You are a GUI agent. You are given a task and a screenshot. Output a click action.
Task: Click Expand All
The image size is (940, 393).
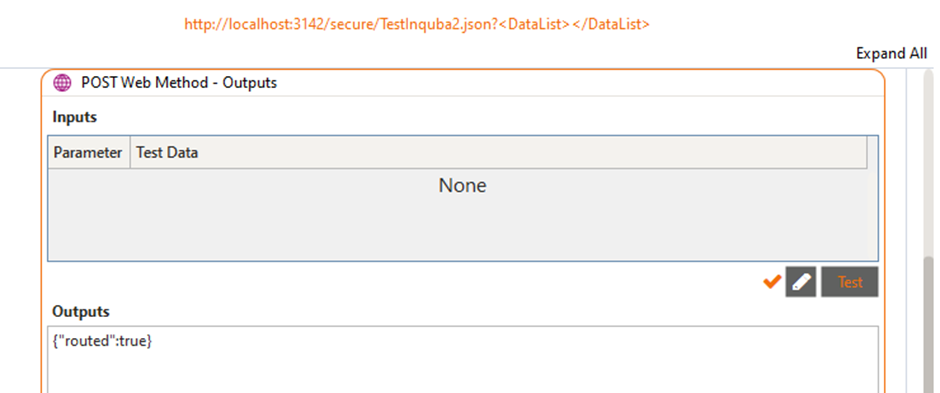tap(891, 53)
